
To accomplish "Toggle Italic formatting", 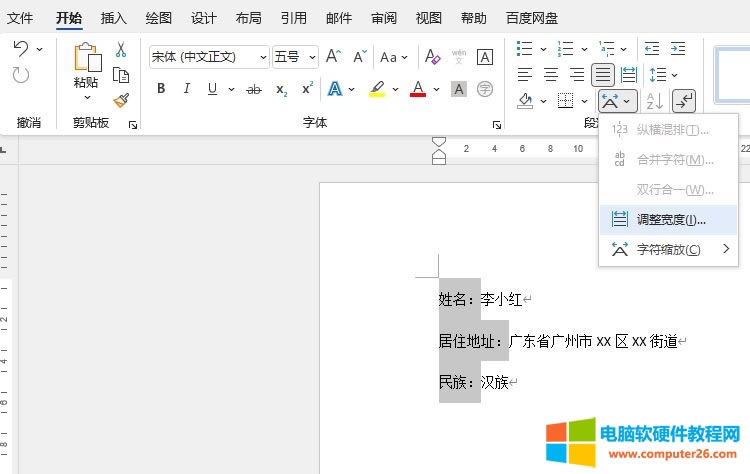I will coord(187,89).
